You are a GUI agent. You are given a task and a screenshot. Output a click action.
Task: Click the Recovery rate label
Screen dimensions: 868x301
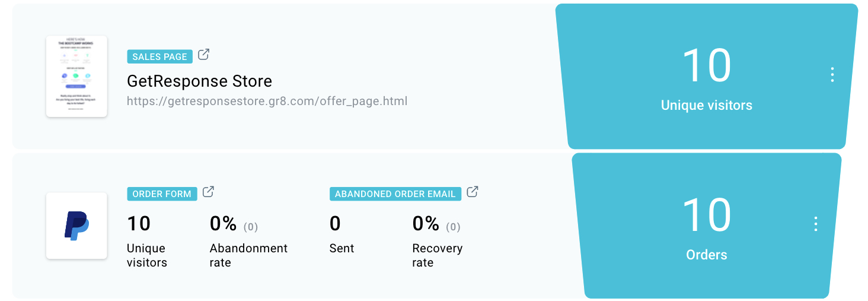pos(438,255)
